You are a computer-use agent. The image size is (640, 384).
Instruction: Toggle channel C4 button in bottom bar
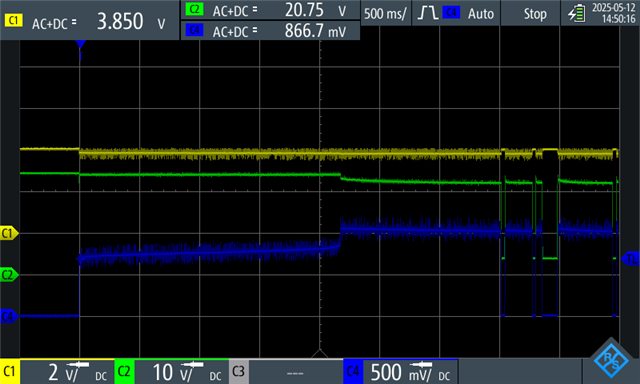[353, 372]
